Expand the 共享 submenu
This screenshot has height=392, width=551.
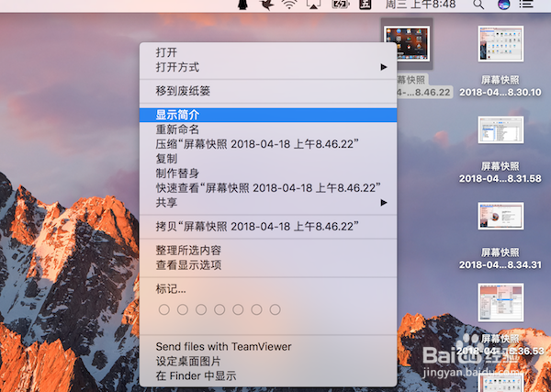[x=268, y=203]
